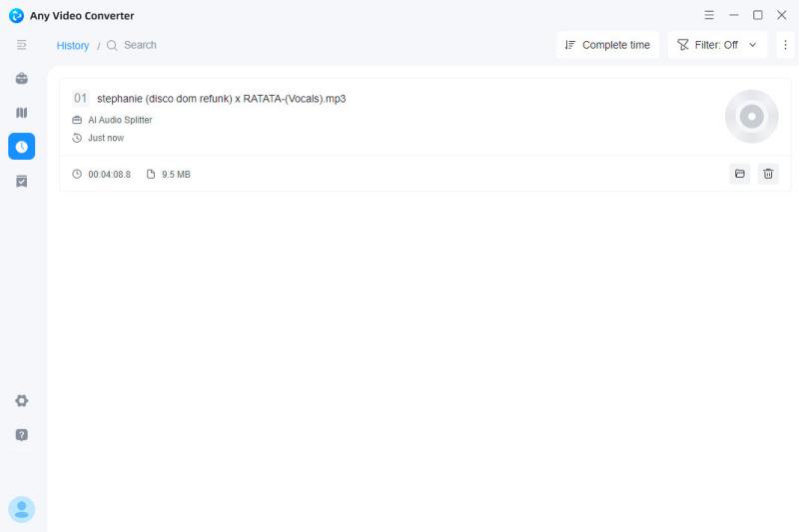This screenshot has height=532, width=799.
Task: Select the stephanie RATATA Vocals file name
Action: pos(221,99)
